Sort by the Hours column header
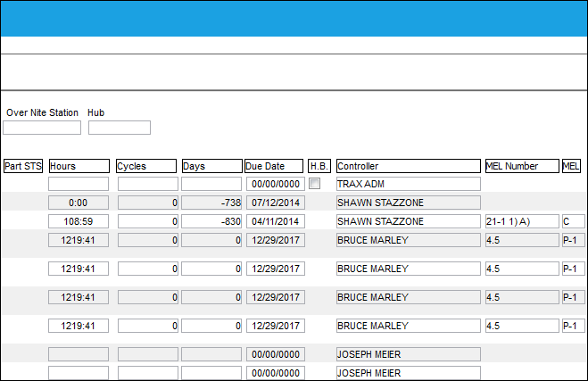 pos(79,166)
